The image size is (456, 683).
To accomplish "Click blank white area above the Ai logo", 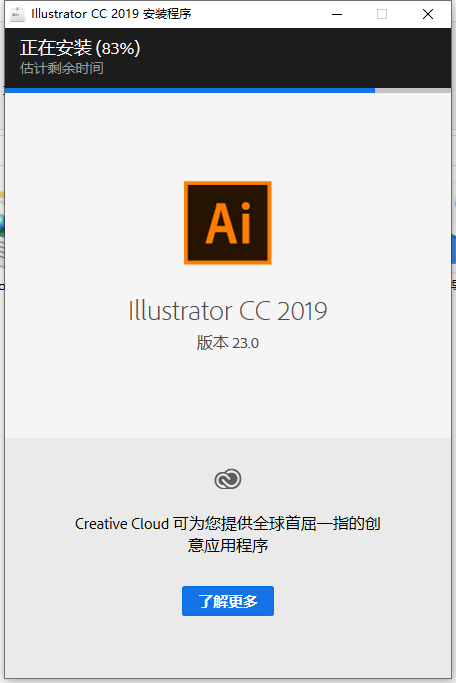I will coord(228,135).
